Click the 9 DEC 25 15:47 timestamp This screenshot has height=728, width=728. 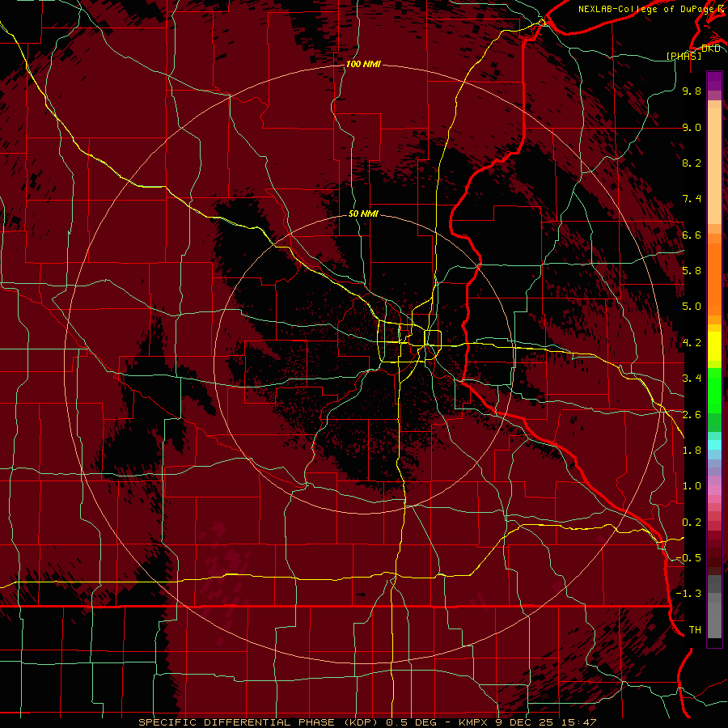pyautogui.click(x=546, y=722)
